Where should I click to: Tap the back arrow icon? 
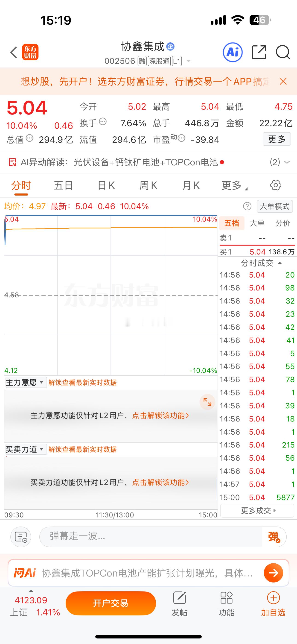point(14,52)
